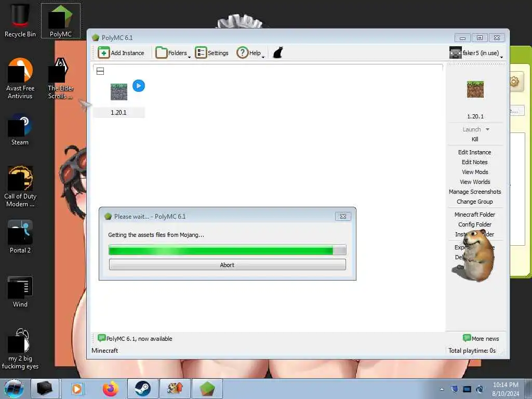Screen dimensions: 532x399
Task: Open the faker5 account dropdown
Action: 476,53
